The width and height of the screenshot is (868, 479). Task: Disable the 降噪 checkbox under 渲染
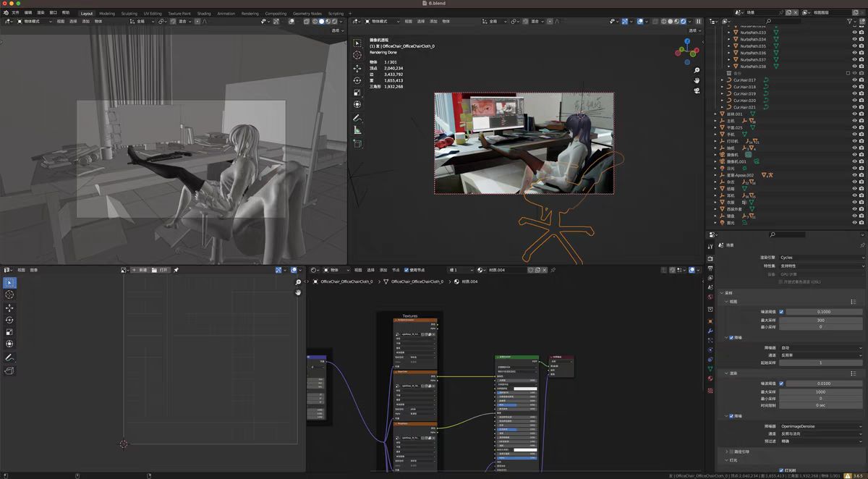pos(731,416)
